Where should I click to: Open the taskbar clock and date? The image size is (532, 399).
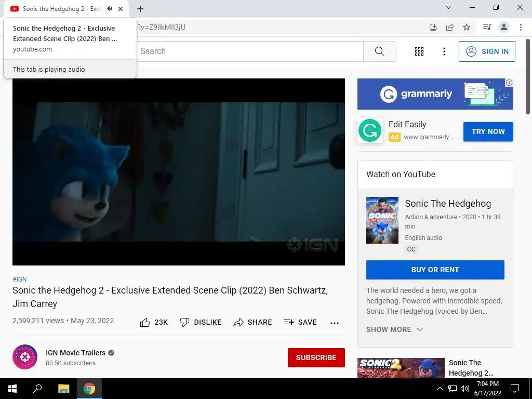(x=487, y=389)
